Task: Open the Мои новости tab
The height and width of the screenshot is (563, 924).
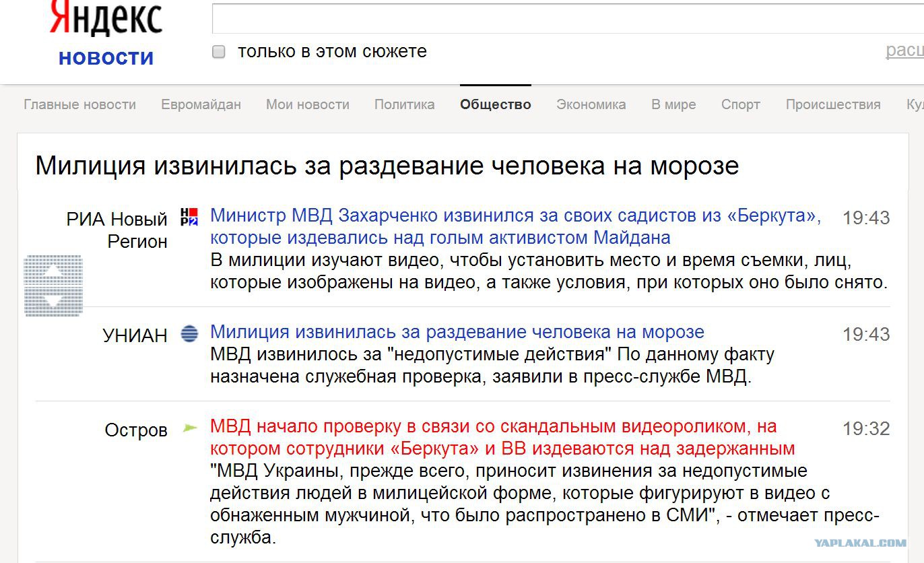Action: tap(308, 104)
